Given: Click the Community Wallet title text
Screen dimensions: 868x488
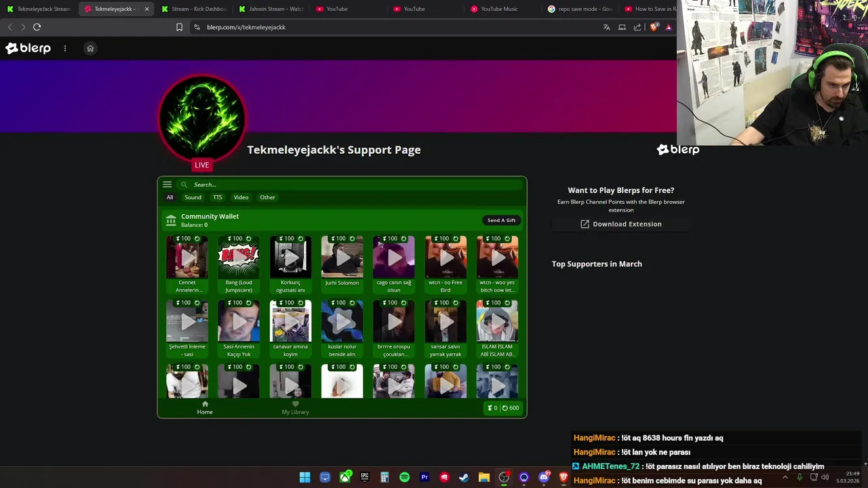Looking at the screenshot, I should click(x=210, y=216).
